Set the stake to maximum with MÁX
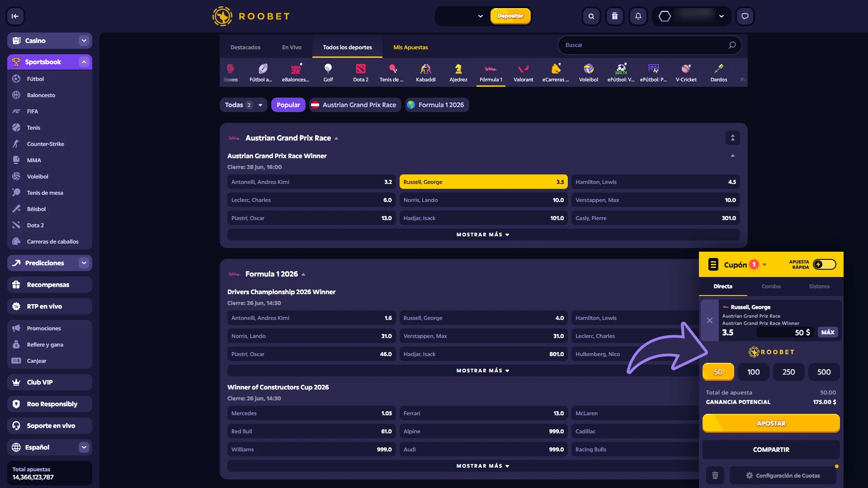 [x=828, y=333]
